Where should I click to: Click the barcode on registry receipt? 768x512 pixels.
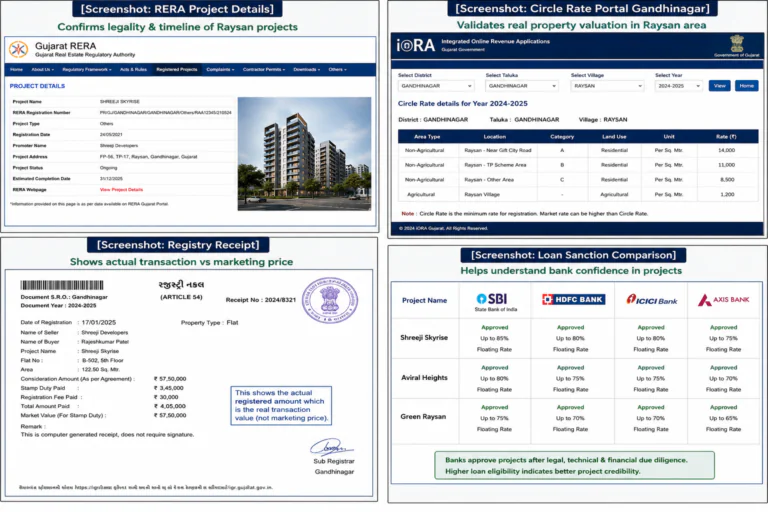point(62,285)
